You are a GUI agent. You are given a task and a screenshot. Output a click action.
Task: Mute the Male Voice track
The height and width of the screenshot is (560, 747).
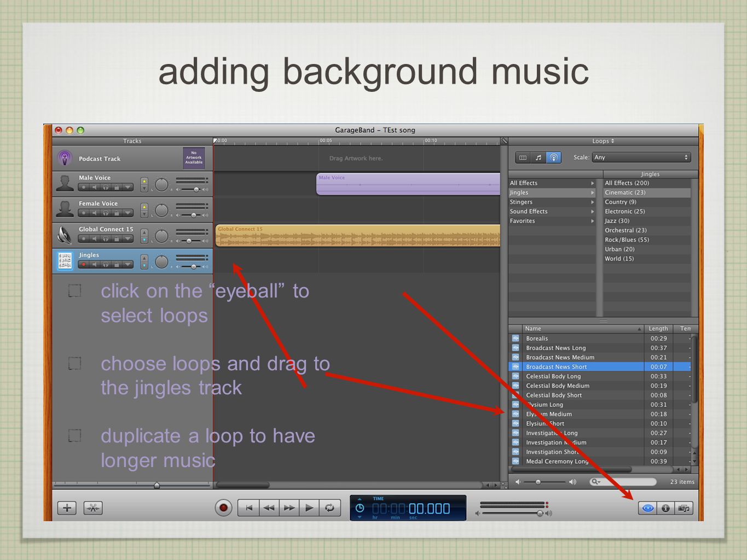(x=95, y=188)
